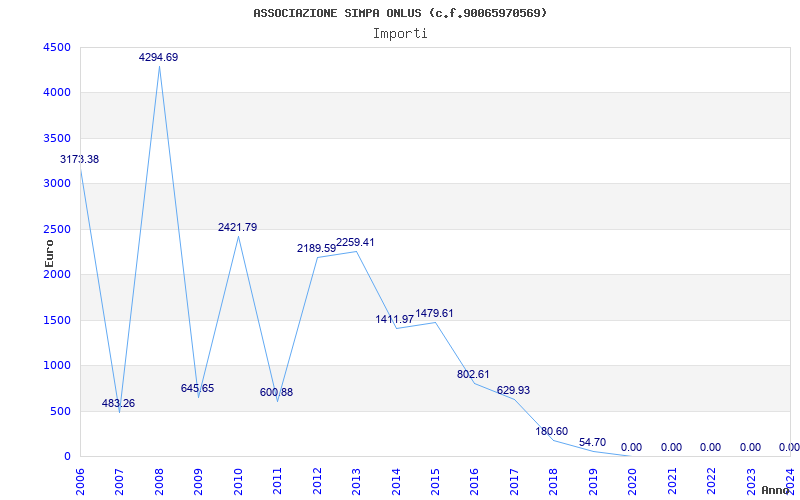
Task: Click x-axis year 2011
Action: 277,482
